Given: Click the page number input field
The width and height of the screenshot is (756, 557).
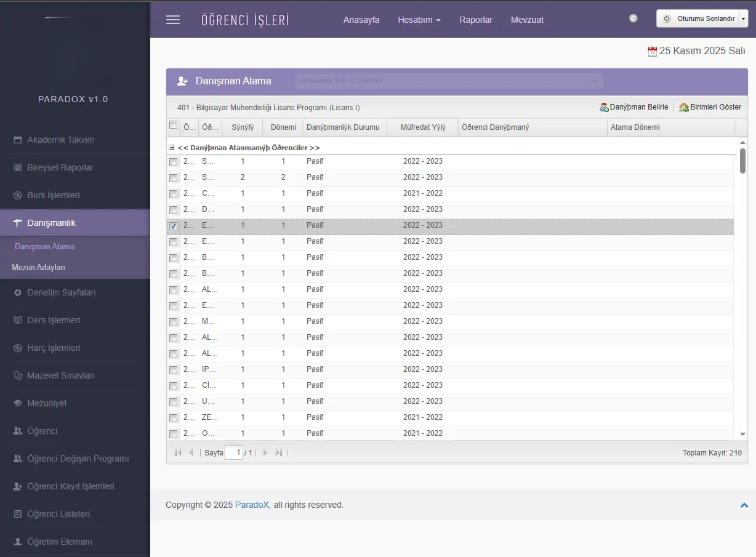Looking at the screenshot, I should coord(234,452).
